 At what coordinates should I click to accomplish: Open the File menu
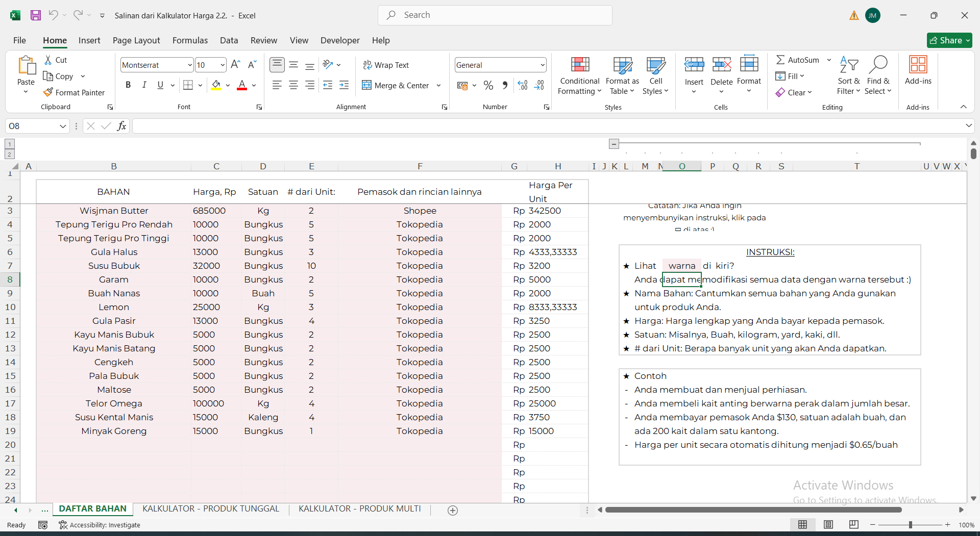(19, 40)
